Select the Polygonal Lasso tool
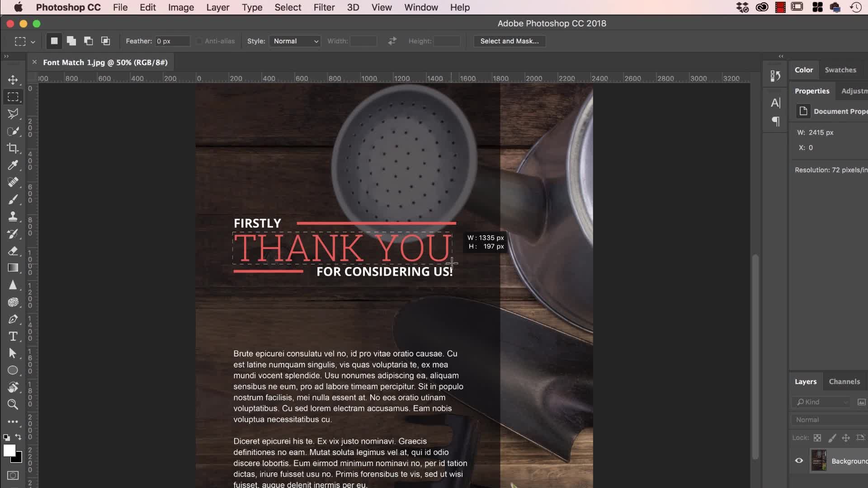868x488 pixels. tap(13, 114)
